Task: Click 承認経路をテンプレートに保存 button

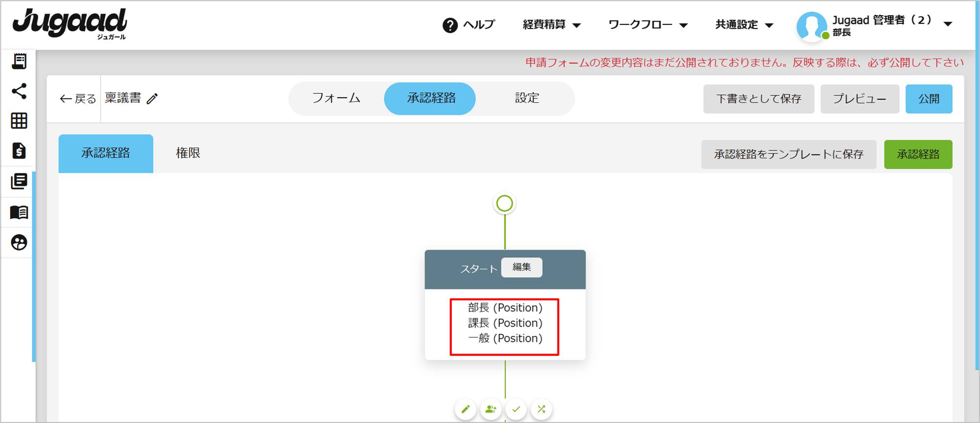Action: point(788,155)
